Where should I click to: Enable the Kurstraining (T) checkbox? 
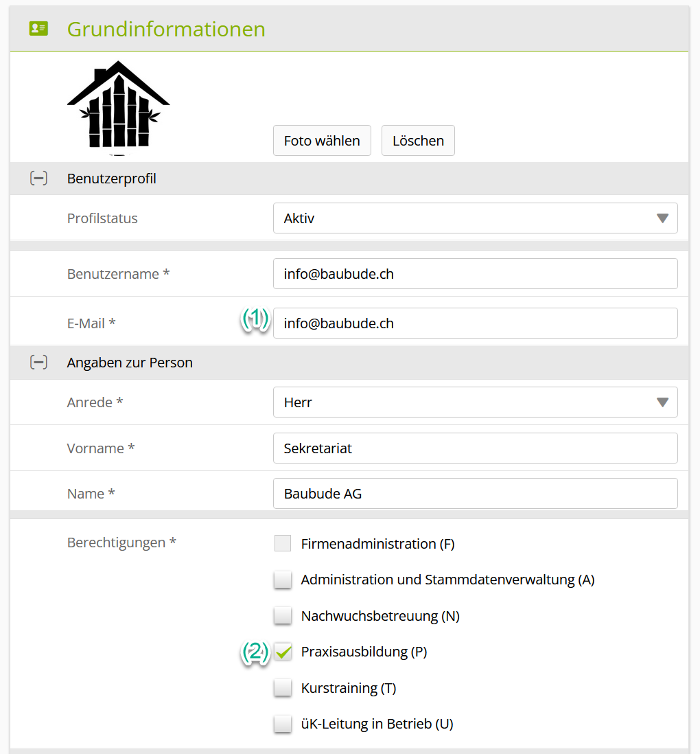[x=283, y=688]
